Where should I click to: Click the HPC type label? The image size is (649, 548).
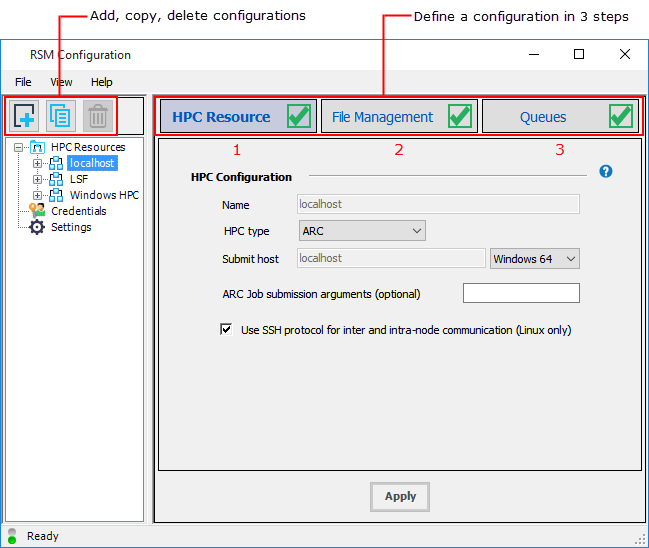tap(247, 231)
